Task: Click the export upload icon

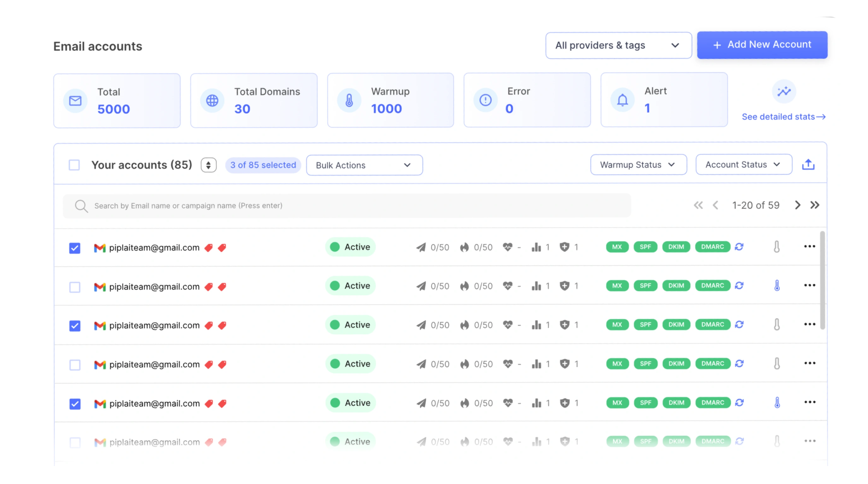Action: click(x=808, y=164)
